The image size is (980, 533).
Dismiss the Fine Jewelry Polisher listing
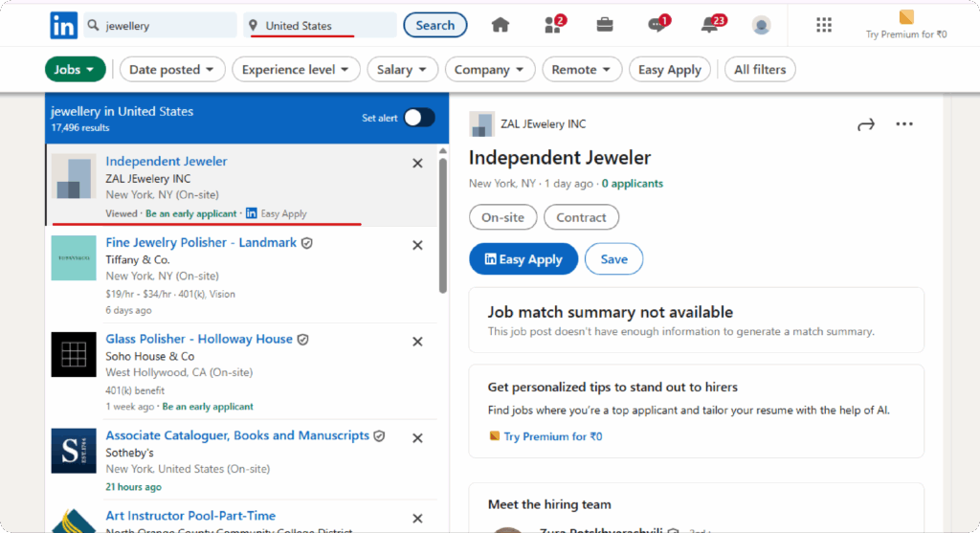coord(417,245)
